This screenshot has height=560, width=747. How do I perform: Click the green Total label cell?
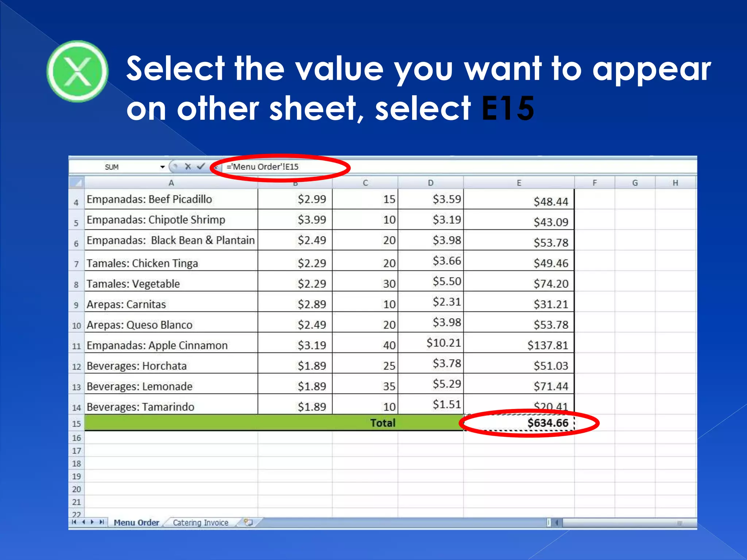[274, 423]
